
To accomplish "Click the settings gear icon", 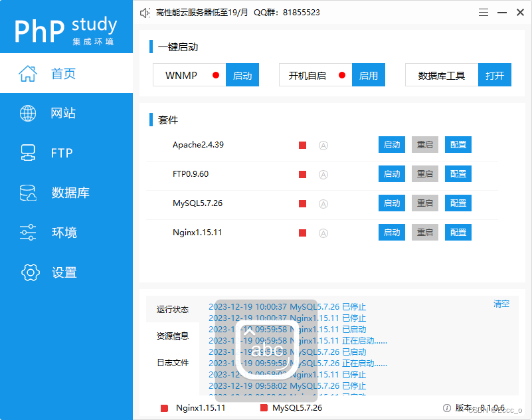I will pyautogui.click(x=31, y=272).
